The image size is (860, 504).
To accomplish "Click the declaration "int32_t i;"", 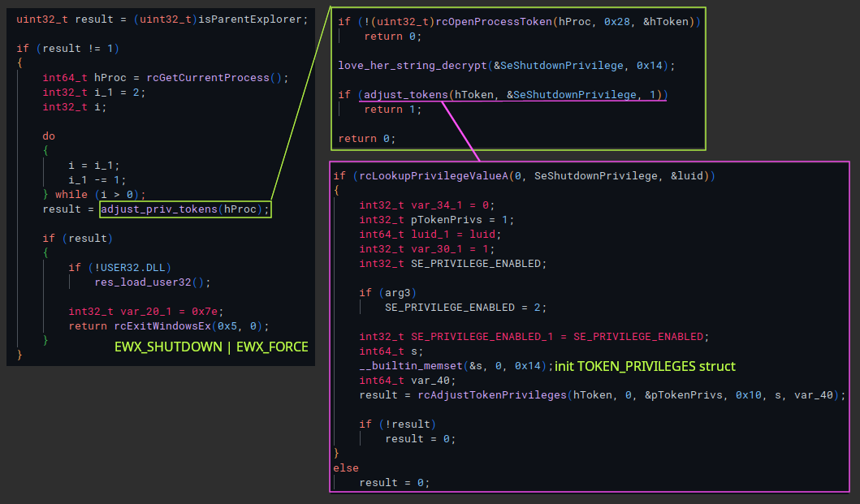I will [75, 107].
